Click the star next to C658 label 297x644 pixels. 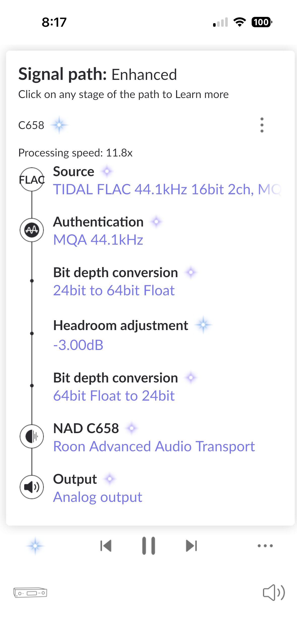[59, 125]
